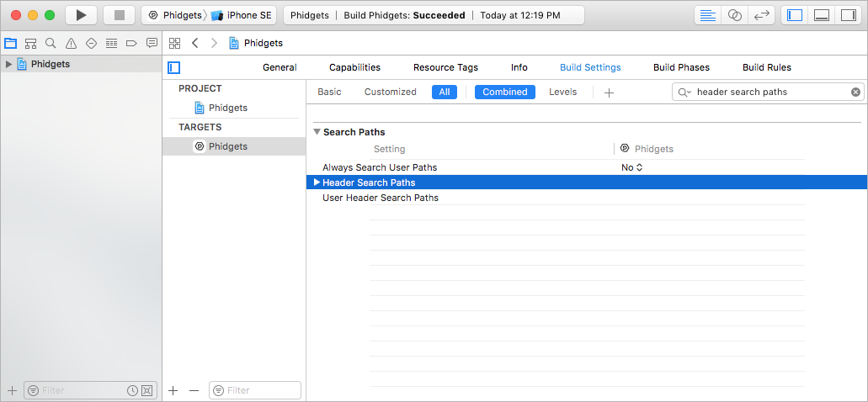
Task: Expand the Header Search Paths setting
Action: click(x=317, y=182)
